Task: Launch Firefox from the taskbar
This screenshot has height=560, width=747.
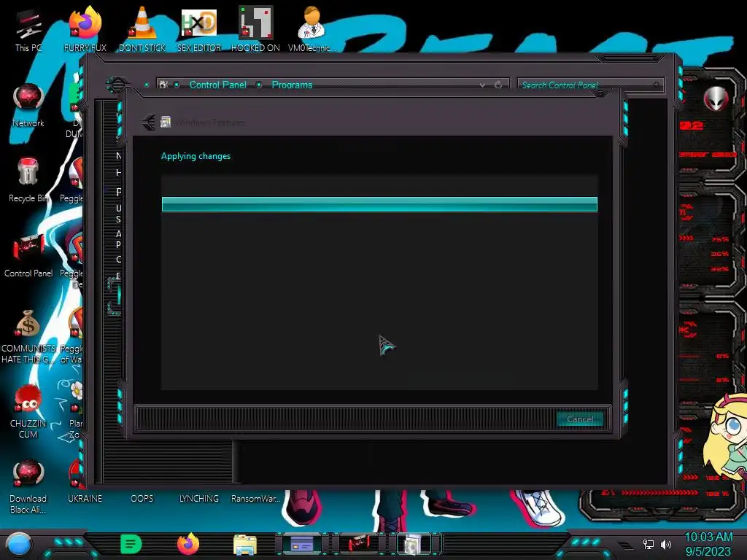Action: coord(188,544)
